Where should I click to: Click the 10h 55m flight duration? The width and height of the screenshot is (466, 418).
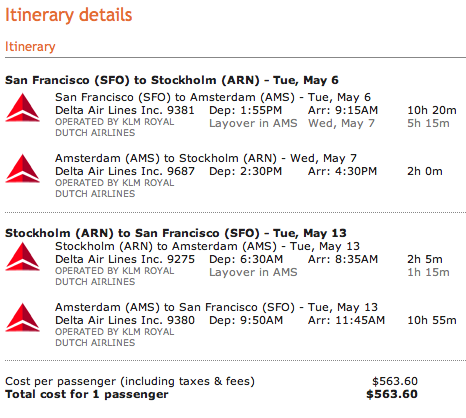432,320
